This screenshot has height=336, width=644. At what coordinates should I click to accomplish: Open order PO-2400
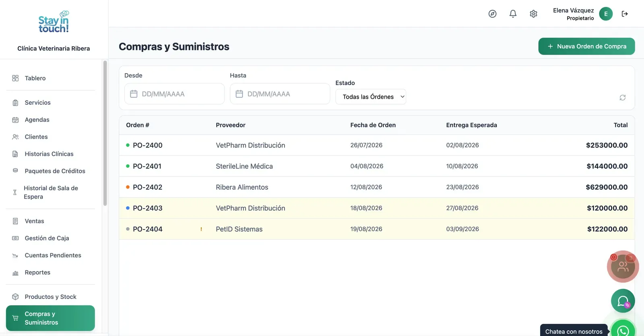pos(148,145)
